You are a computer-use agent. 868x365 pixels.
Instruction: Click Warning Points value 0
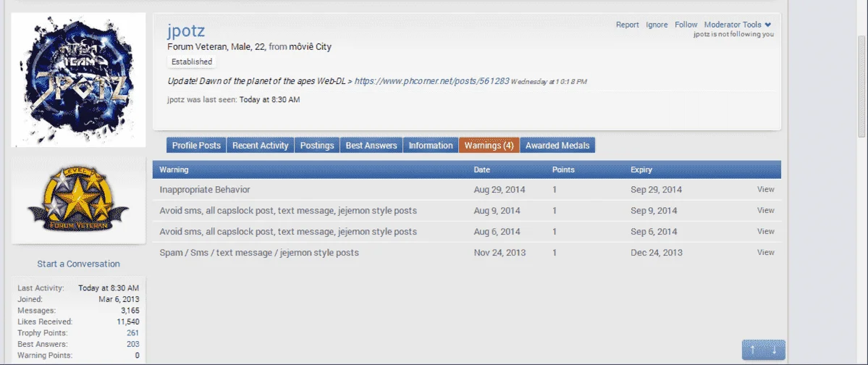point(138,355)
